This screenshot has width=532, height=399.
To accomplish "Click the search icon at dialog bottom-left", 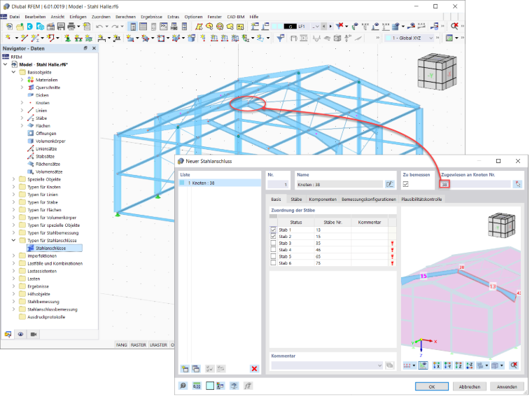I will tap(183, 386).
